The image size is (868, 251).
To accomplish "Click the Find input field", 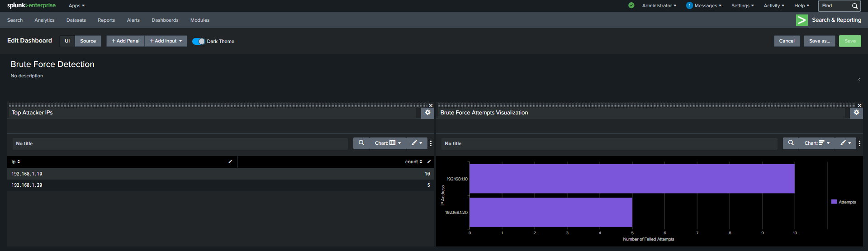I will (x=835, y=6).
